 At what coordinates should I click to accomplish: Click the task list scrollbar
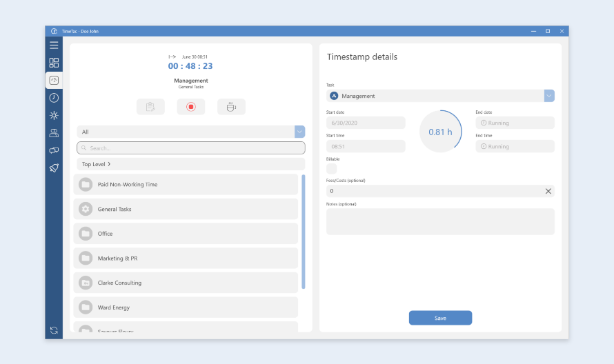304,232
